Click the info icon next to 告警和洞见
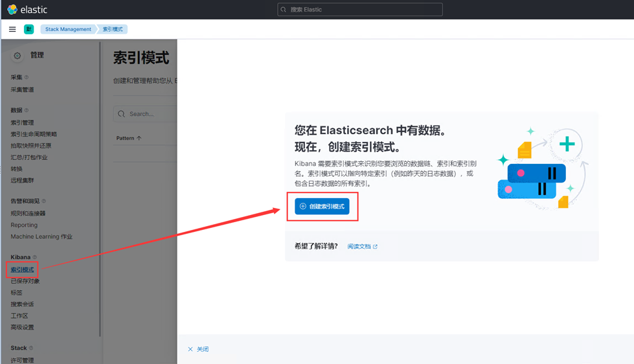The image size is (634, 364). [x=43, y=201]
